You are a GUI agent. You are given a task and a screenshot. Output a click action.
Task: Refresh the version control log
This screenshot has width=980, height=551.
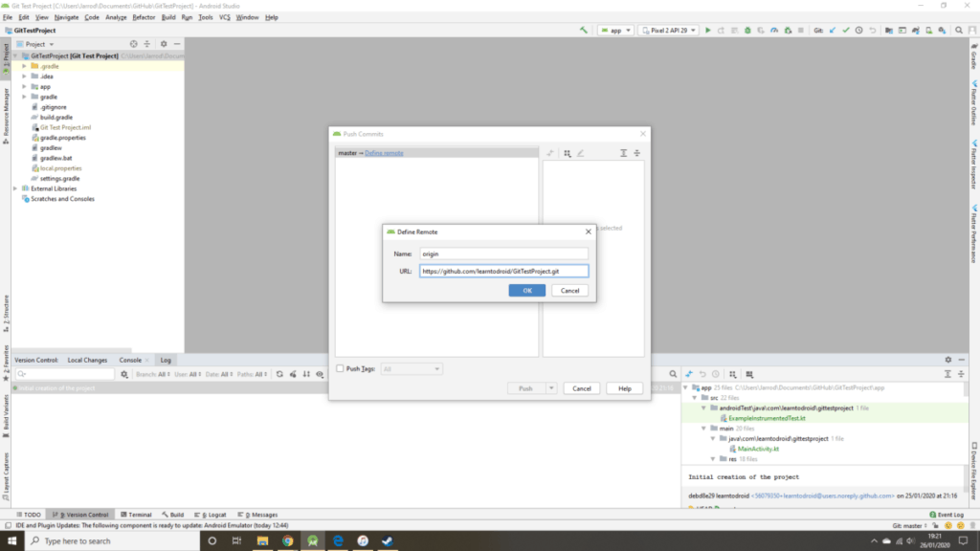pos(279,374)
